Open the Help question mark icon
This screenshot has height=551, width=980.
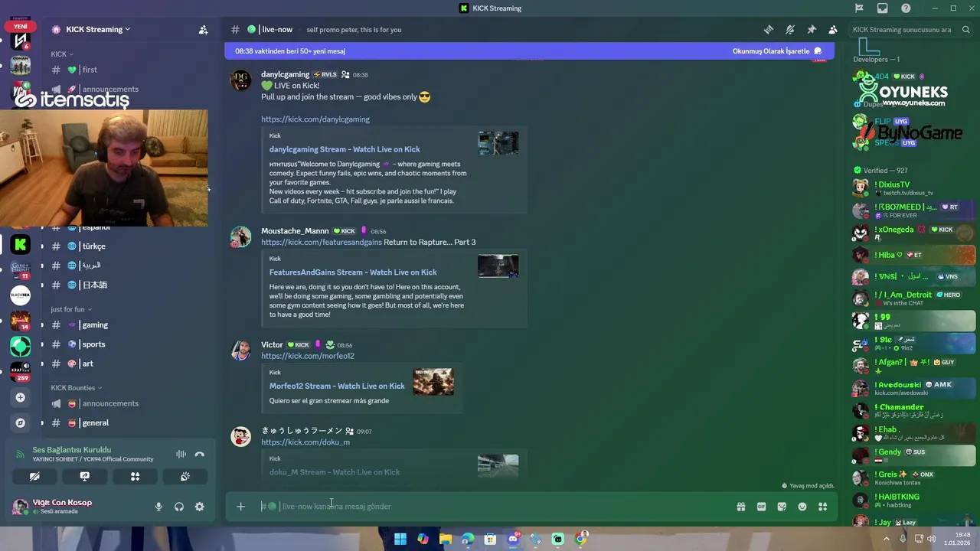click(906, 8)
